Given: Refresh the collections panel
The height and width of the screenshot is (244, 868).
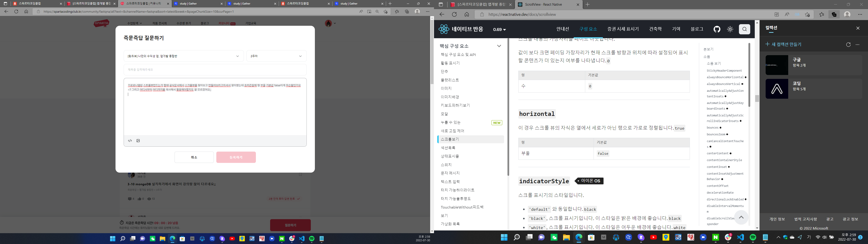Looking at the screenshot, I should click(848, 45).
